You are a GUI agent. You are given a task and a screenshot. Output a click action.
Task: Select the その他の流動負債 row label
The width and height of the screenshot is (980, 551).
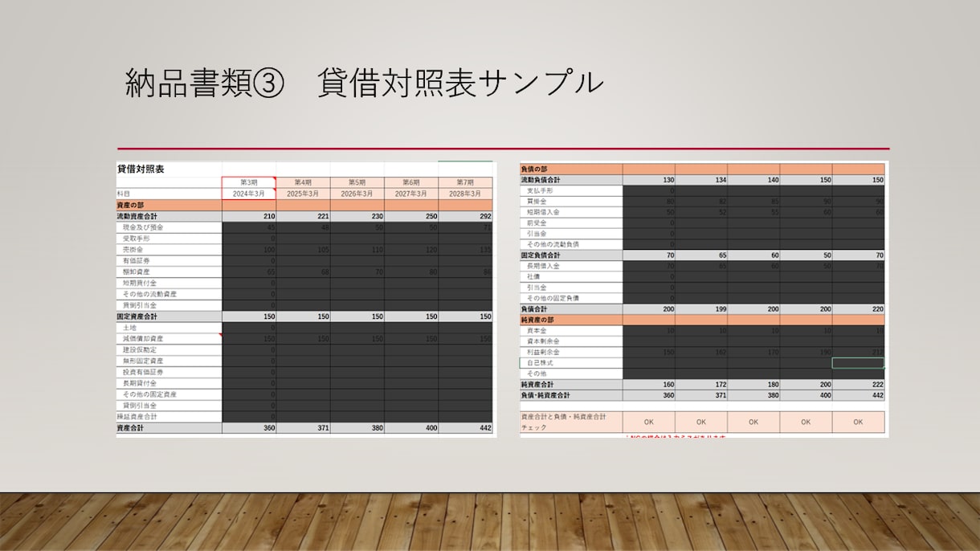(x=571, y=244)
